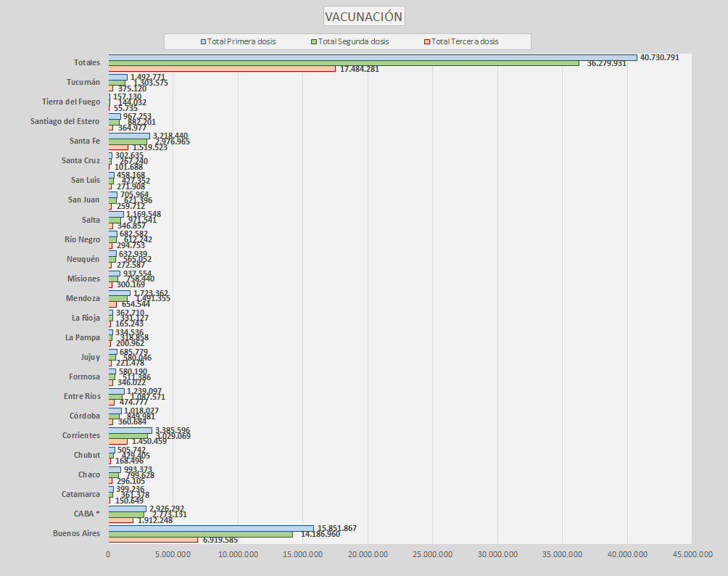Click the Entre Ríos axis label
Screen dimensions: 728x576
click(82, 396)
